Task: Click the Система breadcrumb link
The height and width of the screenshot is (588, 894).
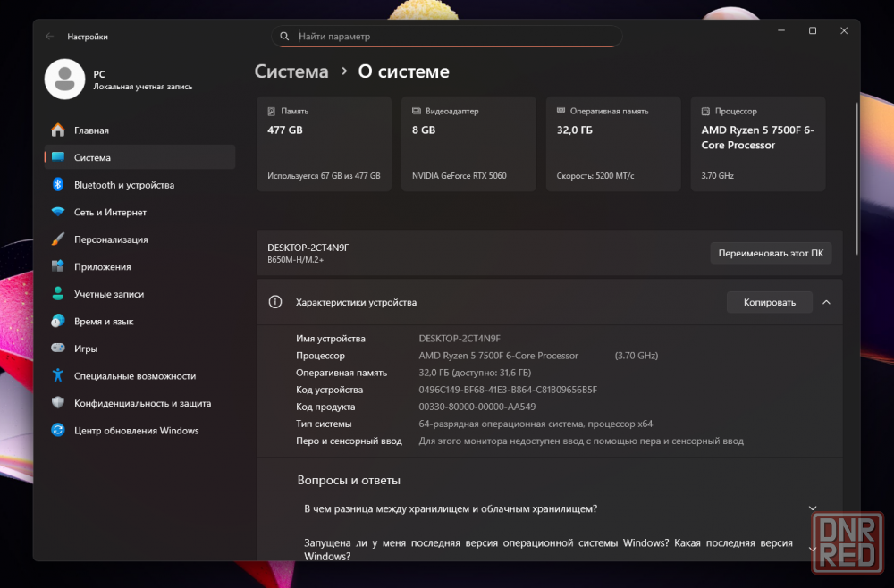Action: (291, 71)
